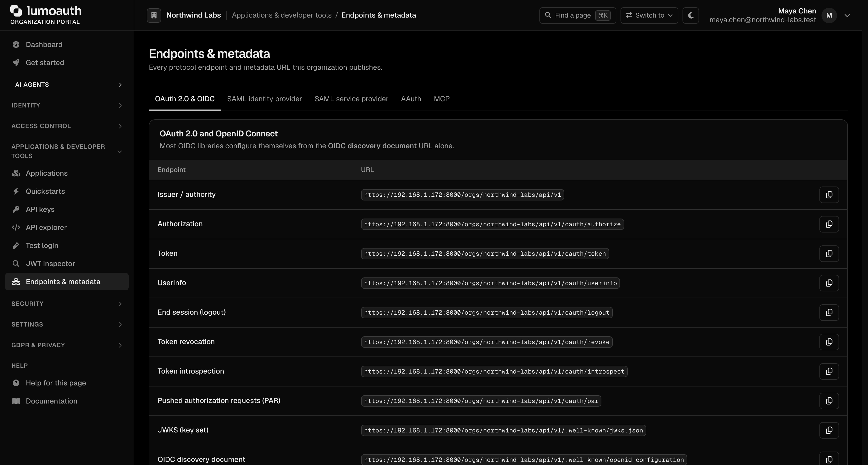The height and width of the screenshot is (465, 868).
Task: Switch to SAML service provider tab
Action: (351, 99)
